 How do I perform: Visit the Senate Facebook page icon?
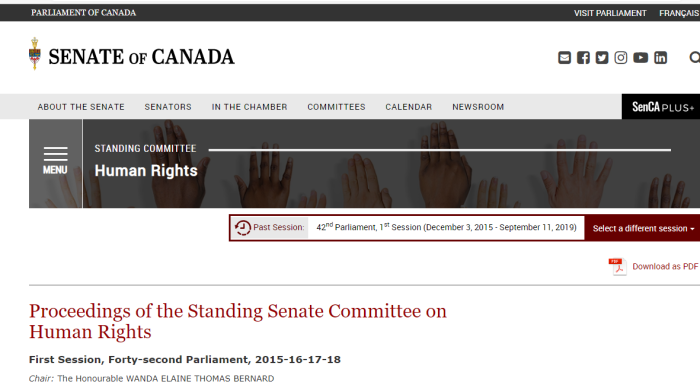pos(583,58)
